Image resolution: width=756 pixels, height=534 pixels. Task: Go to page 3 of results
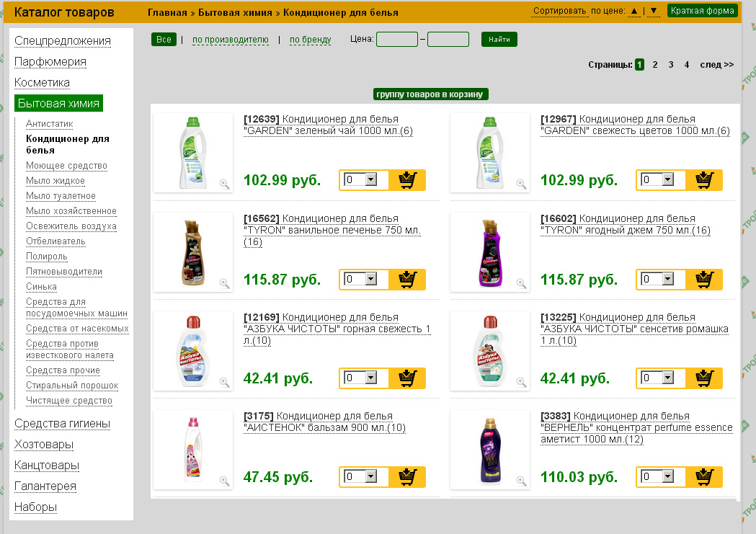pyautogui.click(x=671, y=65)
